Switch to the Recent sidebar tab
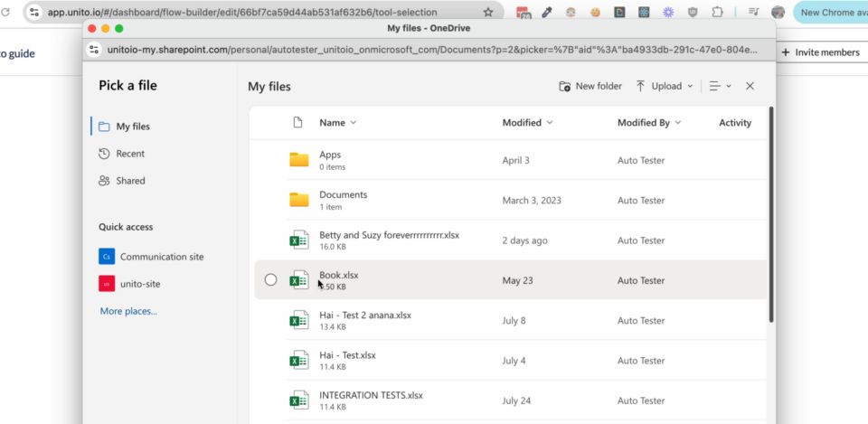 tap(130, 154)
